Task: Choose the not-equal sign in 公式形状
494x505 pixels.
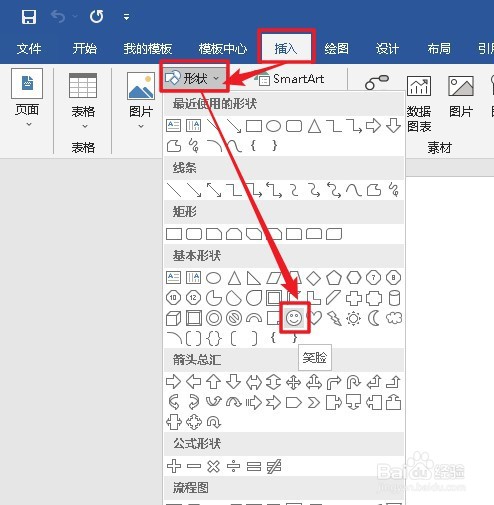Action: (x=274, y=466)
